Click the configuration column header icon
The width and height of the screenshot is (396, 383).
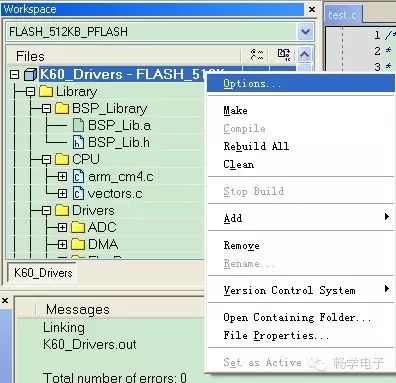pos(257,54)
